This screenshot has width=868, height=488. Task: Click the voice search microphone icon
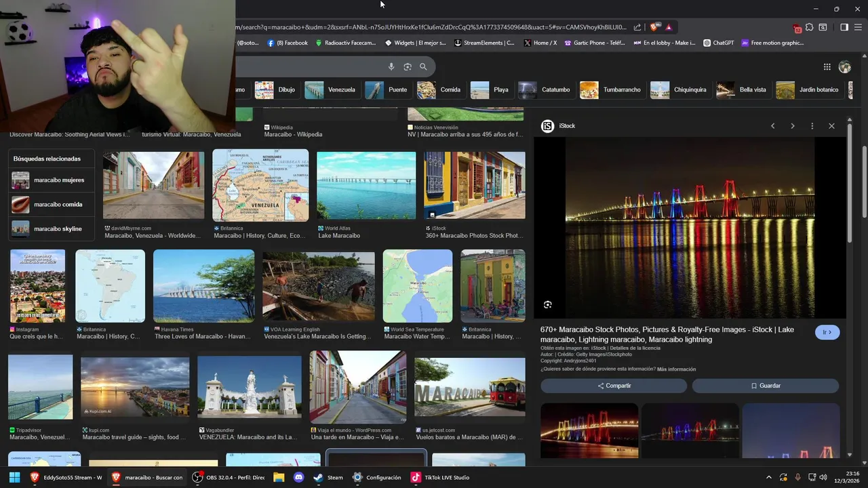click(x=391, y=66)
